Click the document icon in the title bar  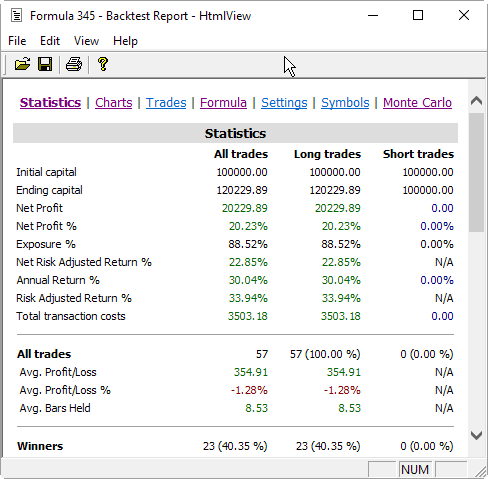click(x=16, y=16)
